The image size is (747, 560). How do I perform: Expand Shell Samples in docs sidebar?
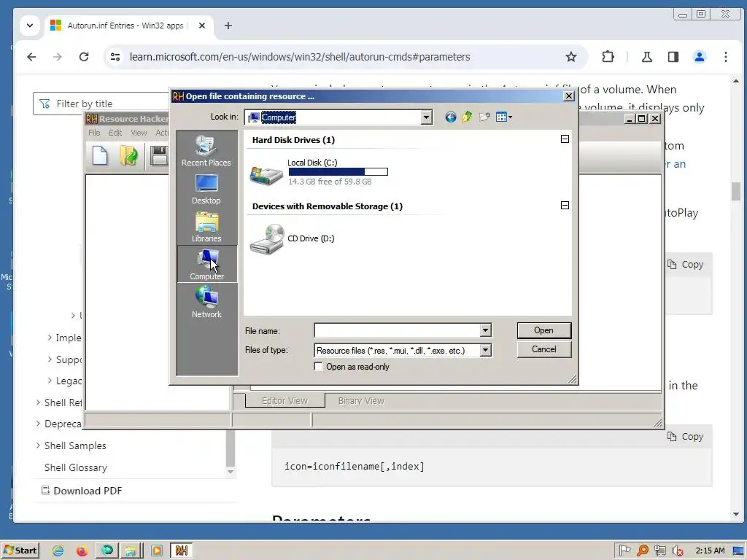(x=38, y=446)
